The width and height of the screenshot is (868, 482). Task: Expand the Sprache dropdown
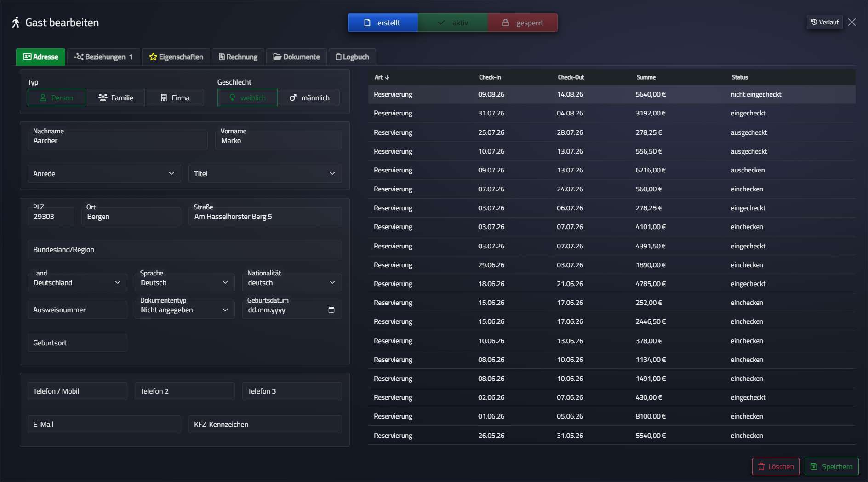click(x=185, y=282)
